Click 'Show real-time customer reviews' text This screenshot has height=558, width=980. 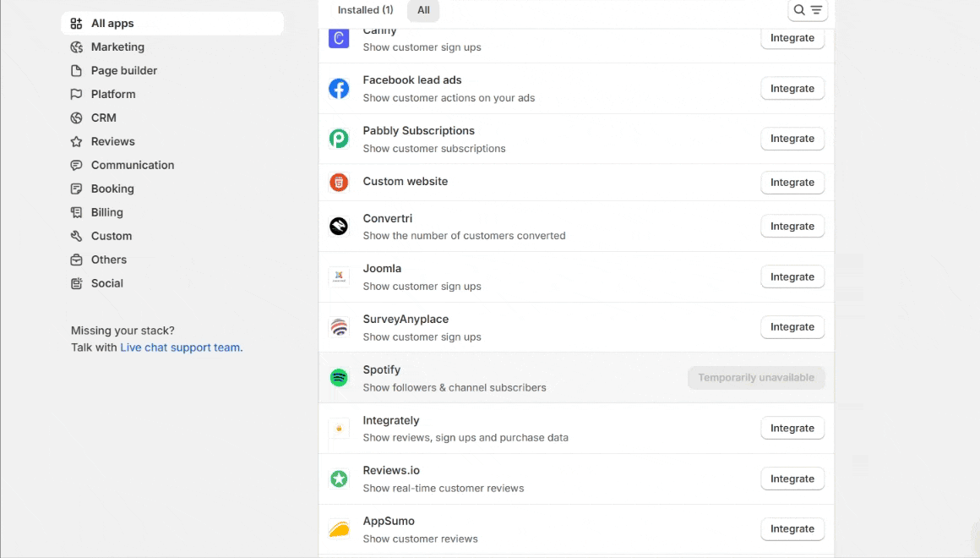(x=444, y=488)
